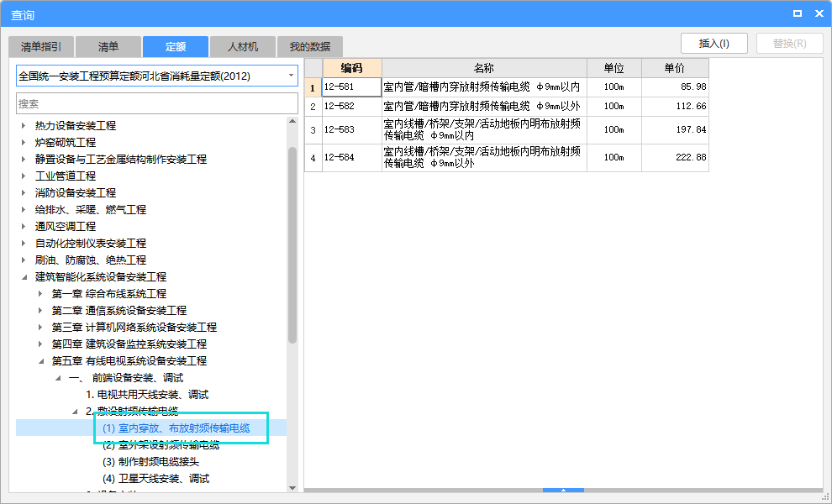Expand the 通风空调工程 node
This screenshot has height=504, width=832.
pyautogui.click(x=24, y=227)
